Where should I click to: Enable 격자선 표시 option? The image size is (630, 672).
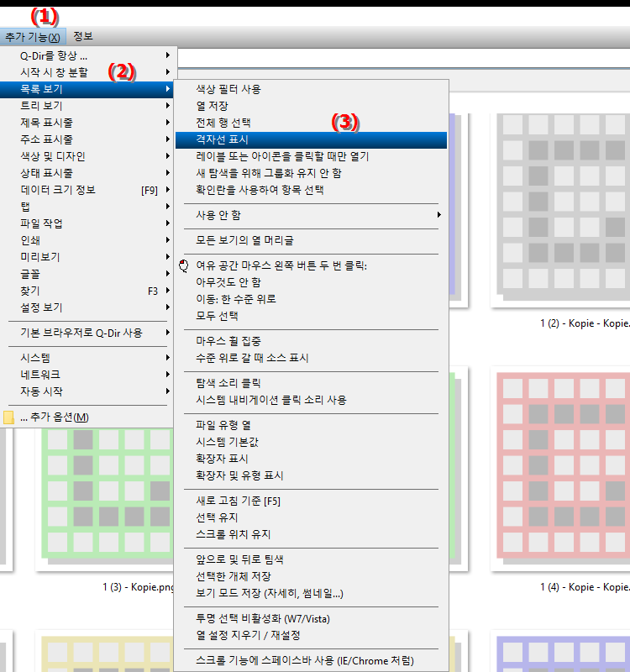(x=311, y=139)
